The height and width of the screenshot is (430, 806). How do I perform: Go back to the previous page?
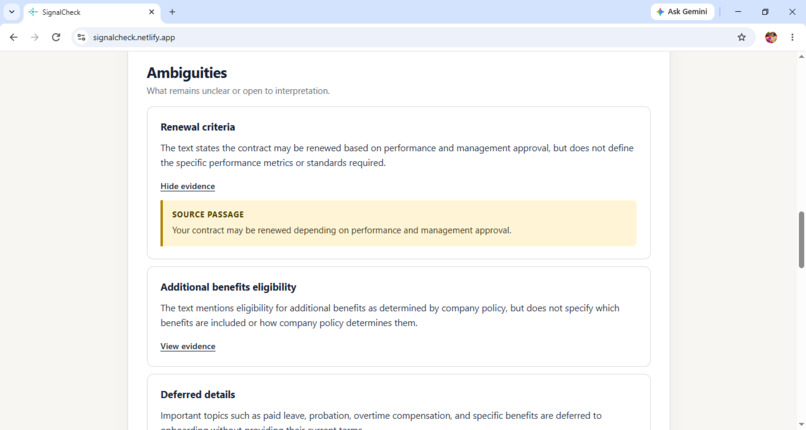(14, 37)
